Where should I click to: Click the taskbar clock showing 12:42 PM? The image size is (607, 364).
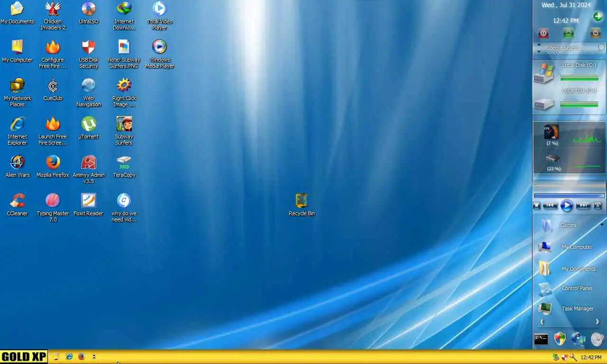[591, 357]
